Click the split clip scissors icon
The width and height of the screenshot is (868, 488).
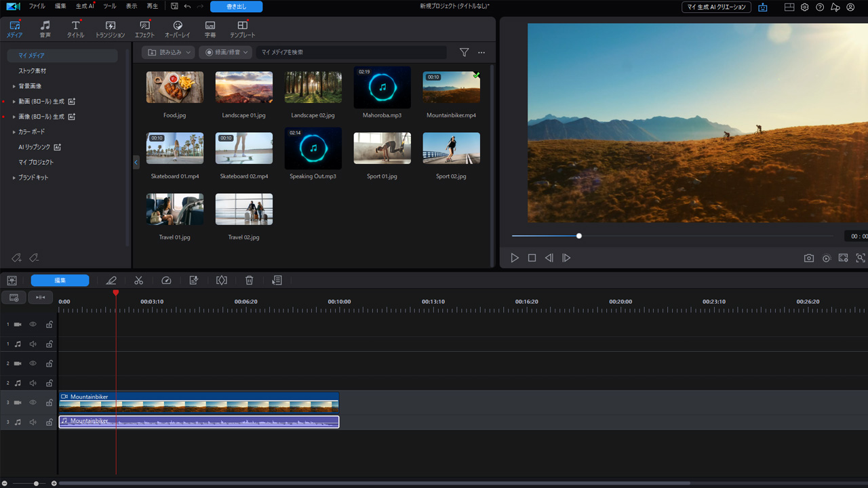[x=138, y=280]
